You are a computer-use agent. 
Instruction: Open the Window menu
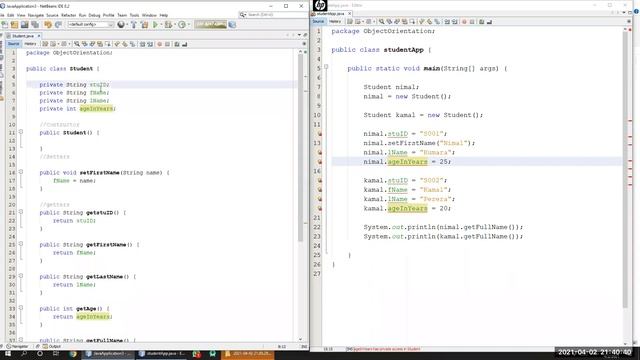tap(149, 15)
